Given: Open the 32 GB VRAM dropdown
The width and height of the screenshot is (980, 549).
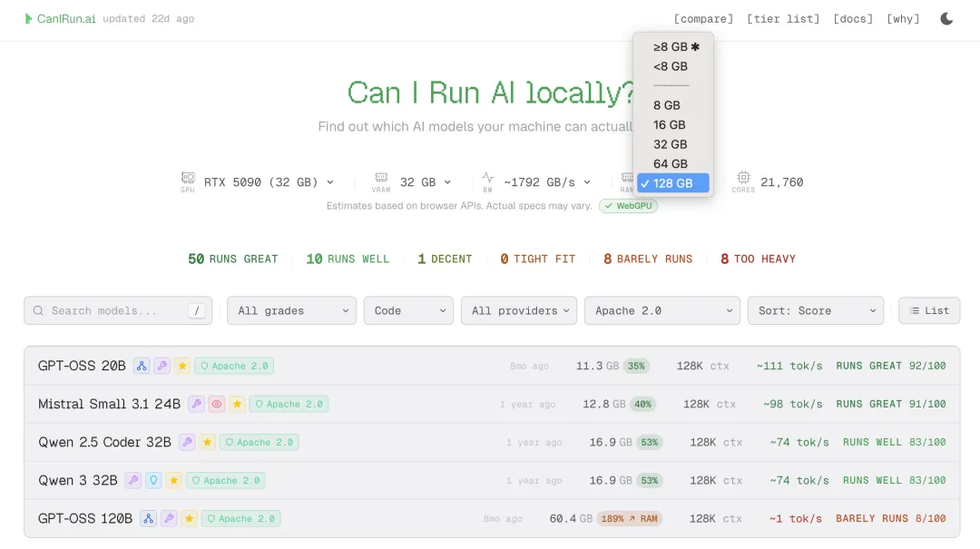Looking at the screenshot, I should 426,182.
